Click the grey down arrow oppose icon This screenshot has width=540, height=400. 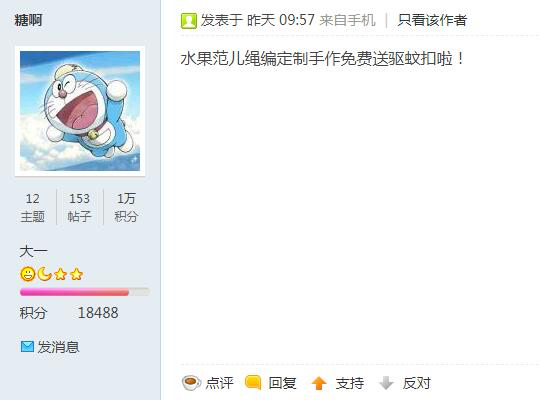386,383
